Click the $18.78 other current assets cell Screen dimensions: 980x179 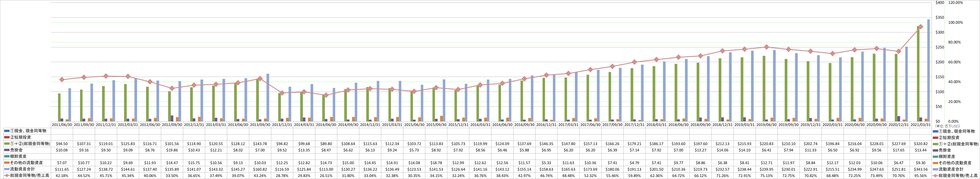tap(436, 163)
